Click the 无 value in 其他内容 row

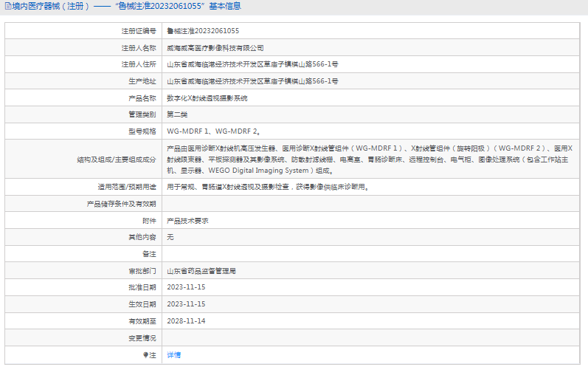click(x=170, y=237)
